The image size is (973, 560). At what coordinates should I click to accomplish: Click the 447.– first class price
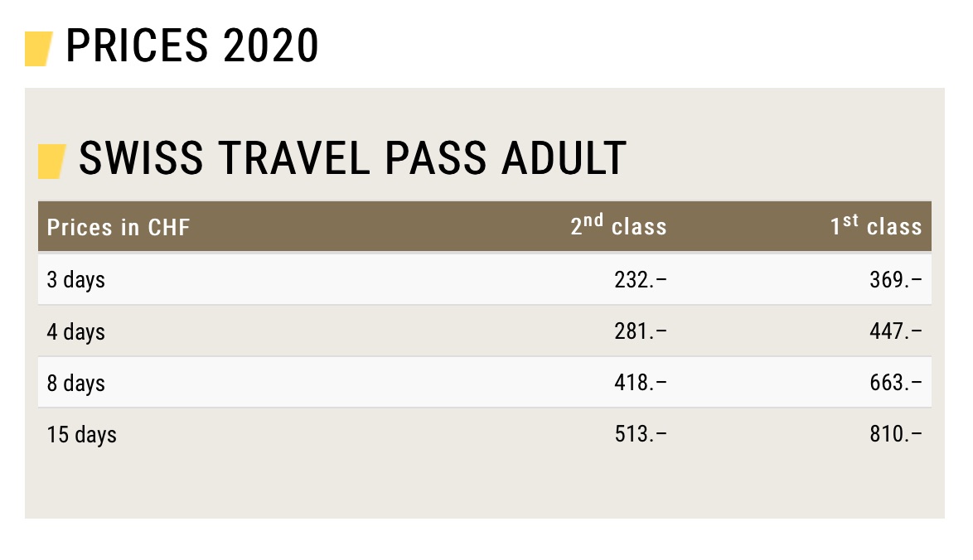click(896, 331)
